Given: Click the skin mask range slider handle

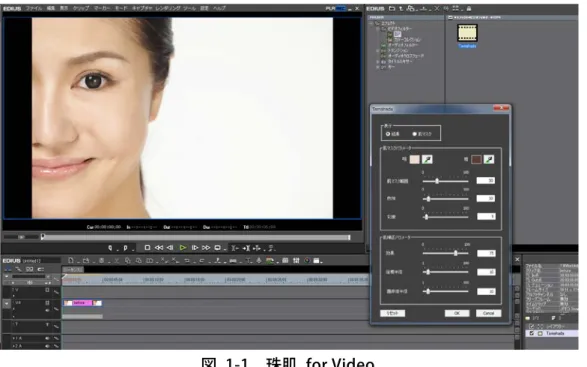Looking at the screenshot, I should (437, 181).
